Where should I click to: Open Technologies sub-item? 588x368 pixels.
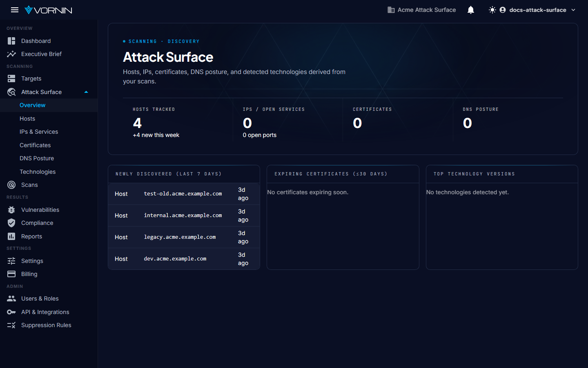point(38,172)
